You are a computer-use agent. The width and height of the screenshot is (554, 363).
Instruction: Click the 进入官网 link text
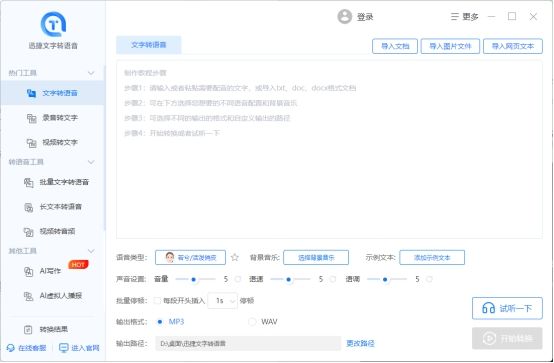85,348
